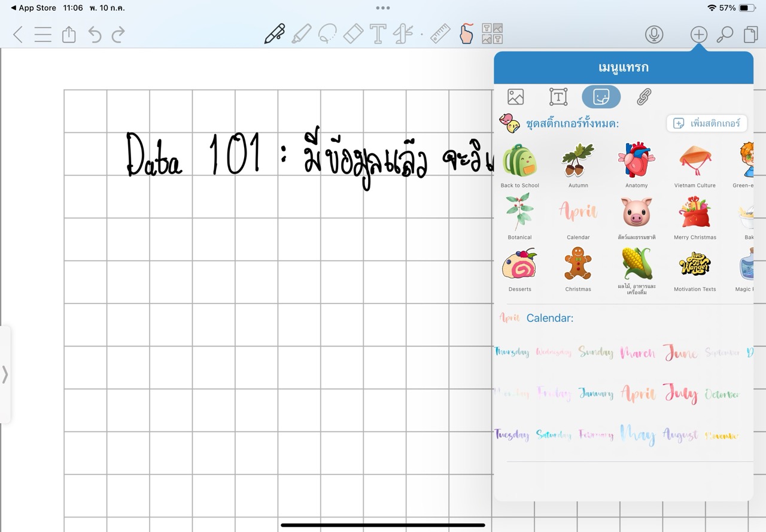
Task: Pick the Eraser tool
Action: click(354, 34)
